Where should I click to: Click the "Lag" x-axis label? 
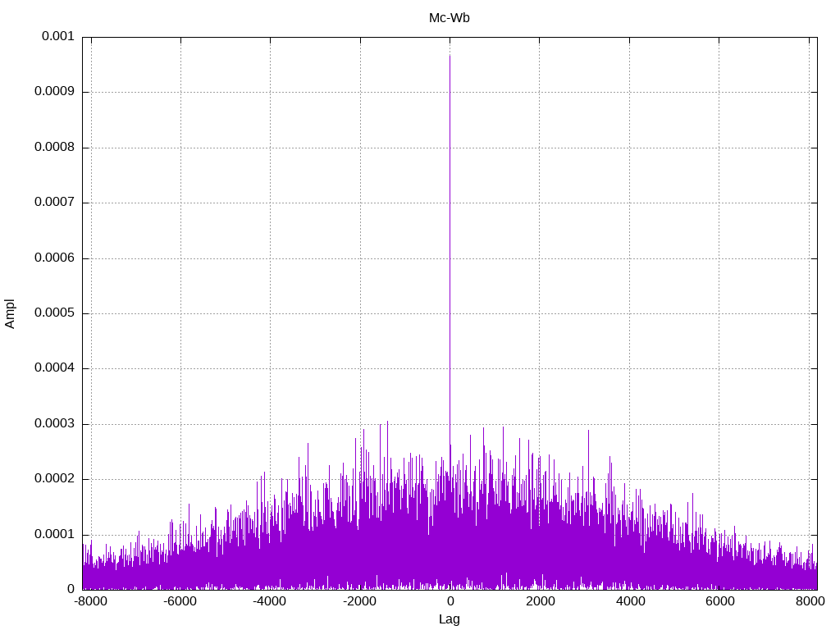pyautogui.click(x=449, y=619)
